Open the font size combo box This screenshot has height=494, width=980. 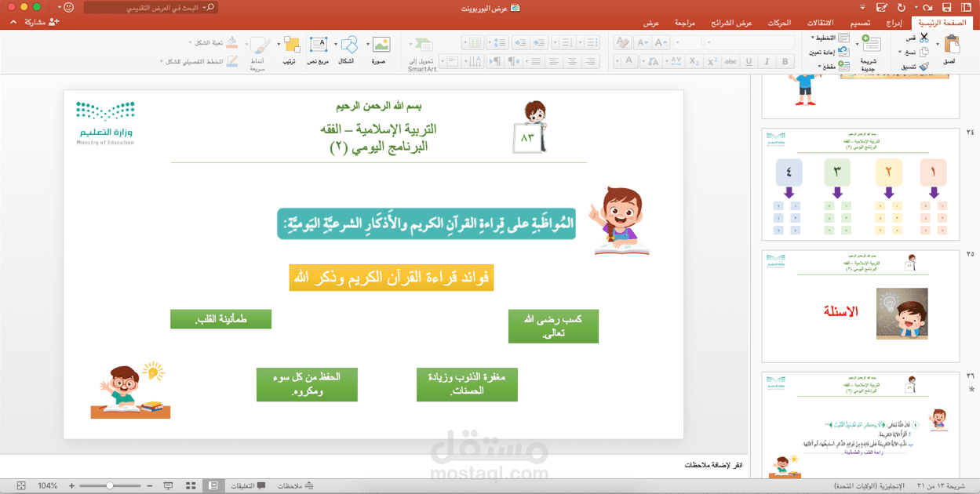coord(688,42)
